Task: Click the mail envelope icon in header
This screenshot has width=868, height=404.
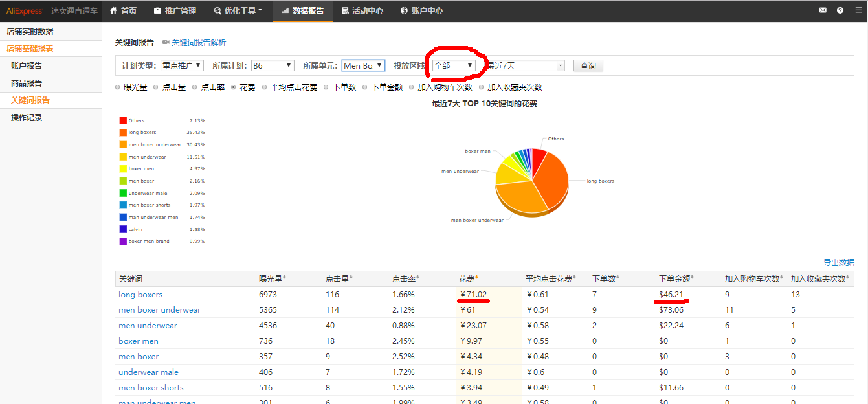Action: click(823, 10)
